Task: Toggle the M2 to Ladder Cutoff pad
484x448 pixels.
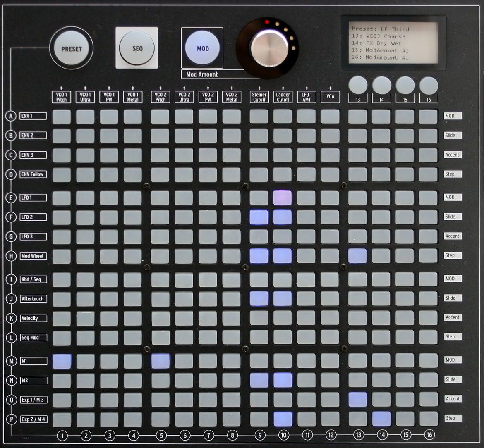Action: (x=283, y=380)
